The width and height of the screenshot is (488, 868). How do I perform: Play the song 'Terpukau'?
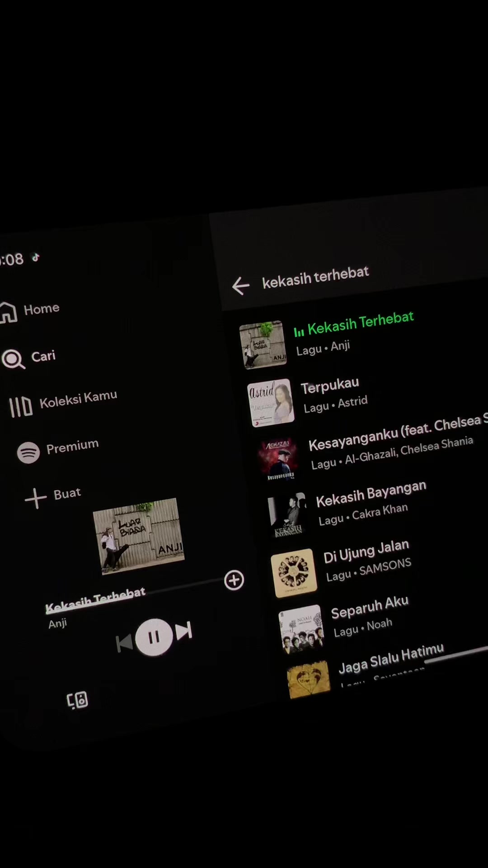coord(330,386)
